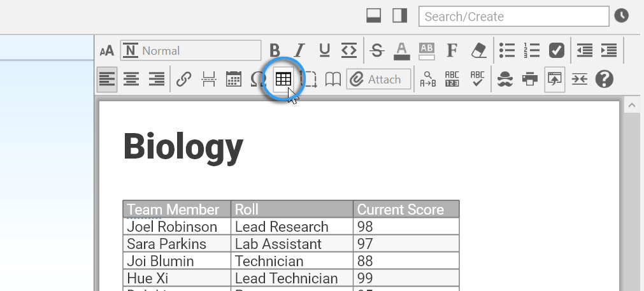Click the Insert Table icon

283,80
